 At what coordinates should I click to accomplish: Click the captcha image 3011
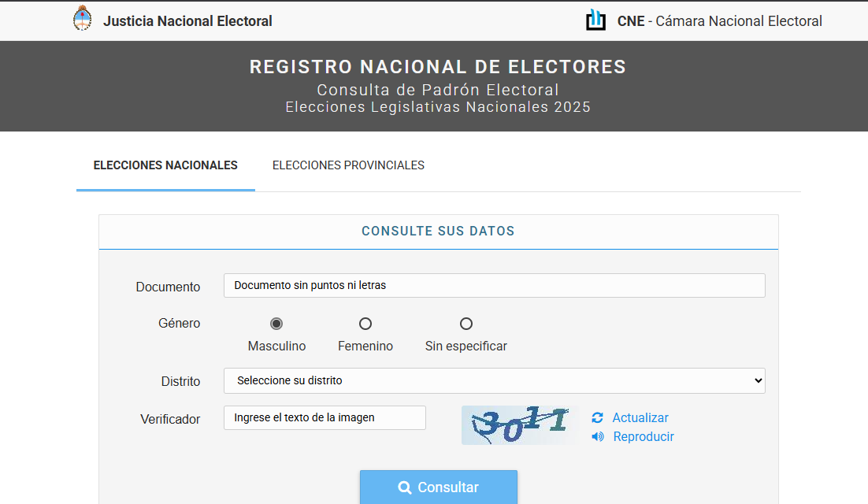[519, 425]
